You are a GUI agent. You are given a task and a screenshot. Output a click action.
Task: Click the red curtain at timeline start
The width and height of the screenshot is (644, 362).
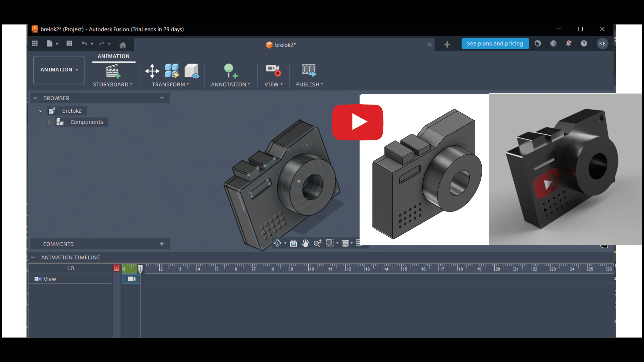pyautogui.click(x=116, y=268)
